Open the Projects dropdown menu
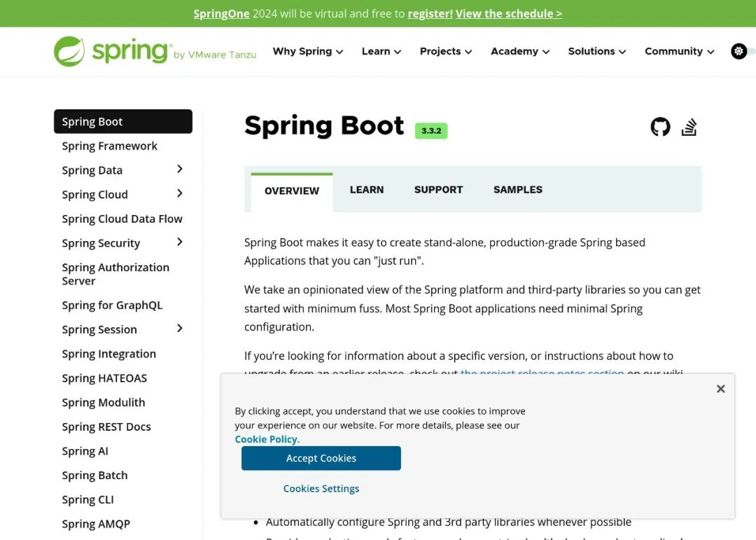Image resolution: width=756 pixels, height=540 pixels. (445, 51)
